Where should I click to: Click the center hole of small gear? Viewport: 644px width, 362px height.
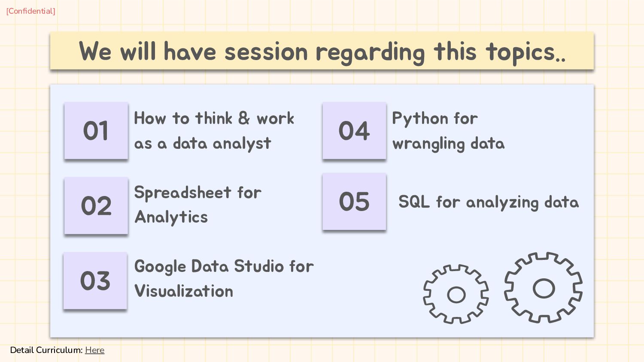pyautogui.click(x=456, y=295)
